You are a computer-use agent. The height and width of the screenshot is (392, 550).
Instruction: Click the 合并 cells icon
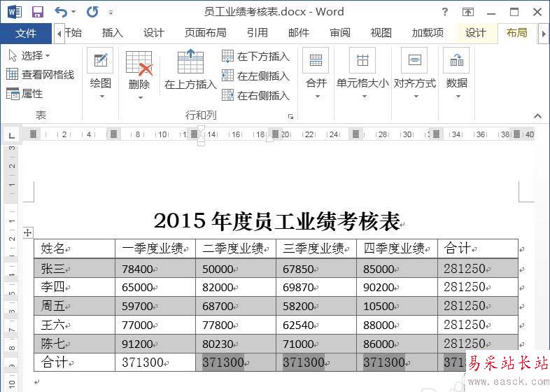(x=316, y=60)
